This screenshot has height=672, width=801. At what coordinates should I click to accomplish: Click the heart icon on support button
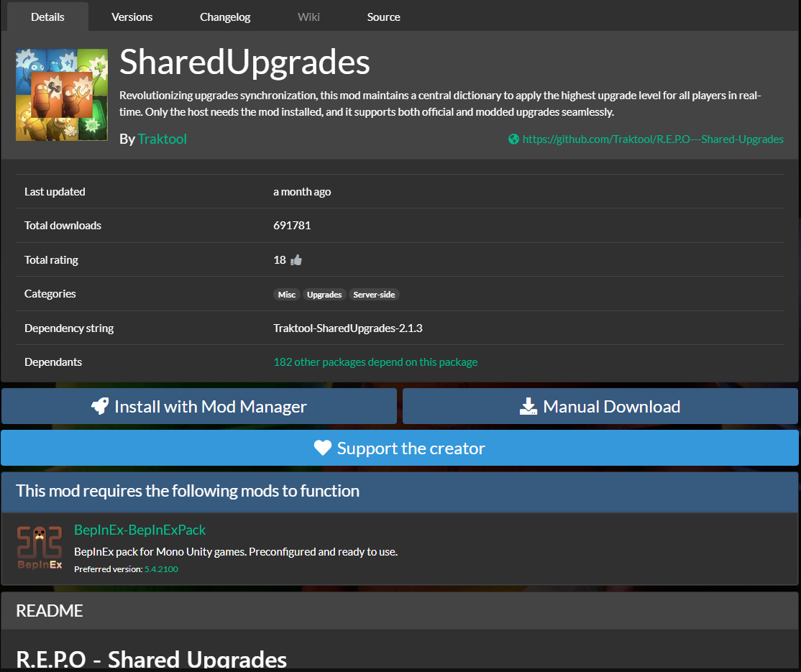(323, 448)
